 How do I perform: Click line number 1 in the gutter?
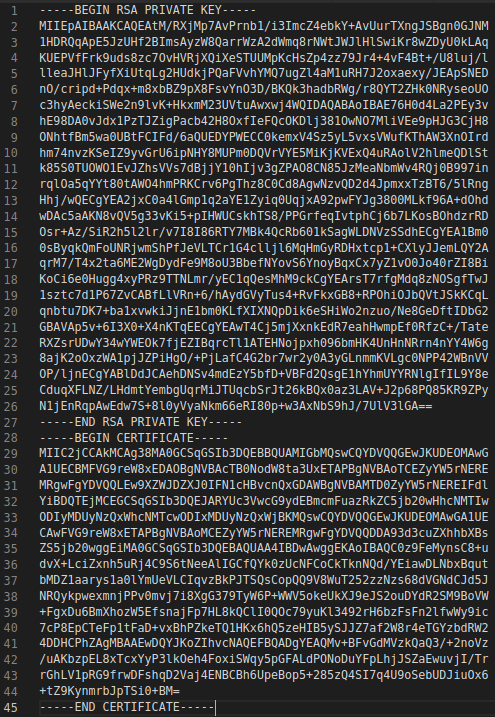click(14, 11)
